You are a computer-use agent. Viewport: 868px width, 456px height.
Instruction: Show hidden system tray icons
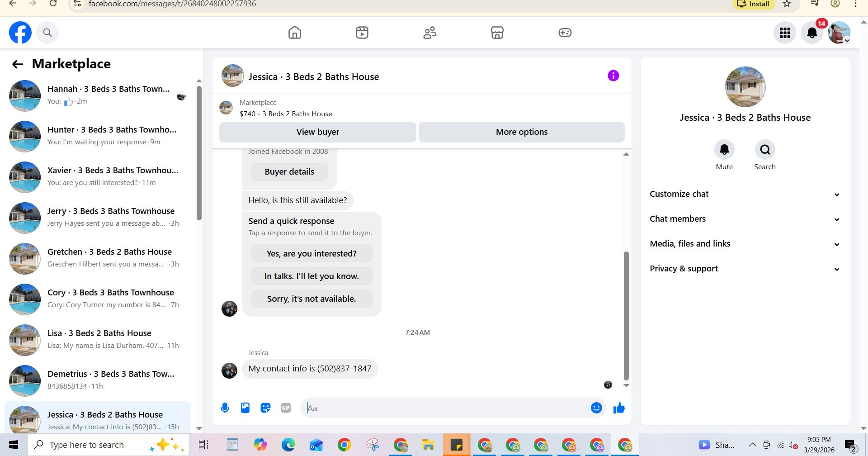752,445
